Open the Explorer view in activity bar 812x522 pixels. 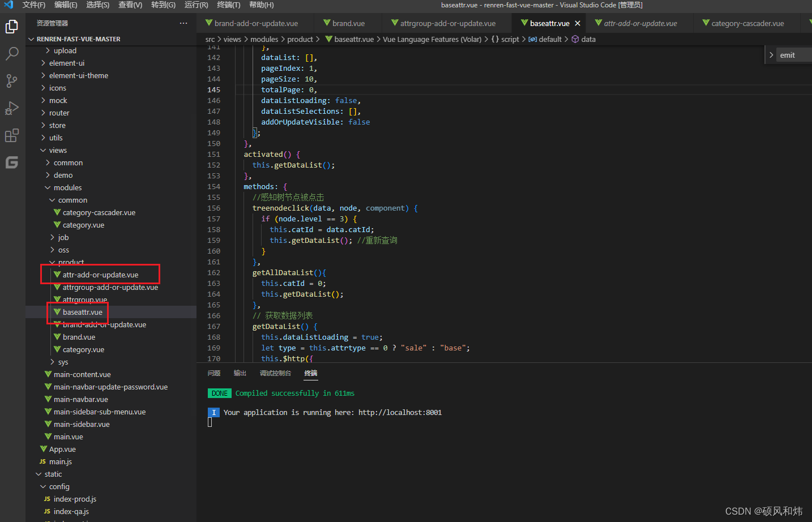point(12,27)
